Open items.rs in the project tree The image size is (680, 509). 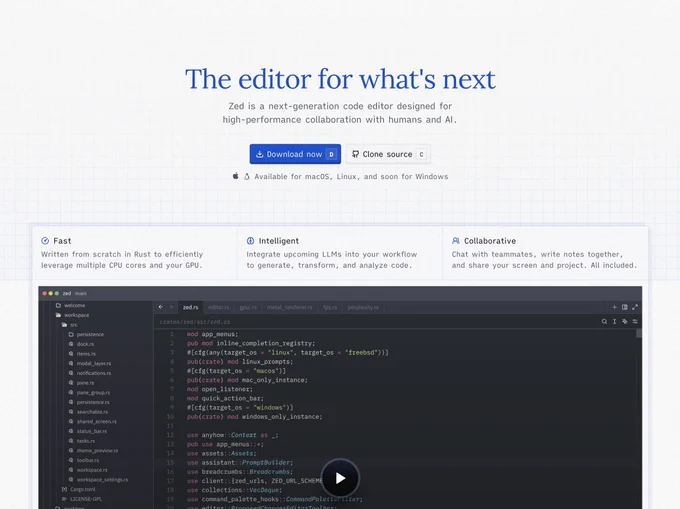pos(86,353)
